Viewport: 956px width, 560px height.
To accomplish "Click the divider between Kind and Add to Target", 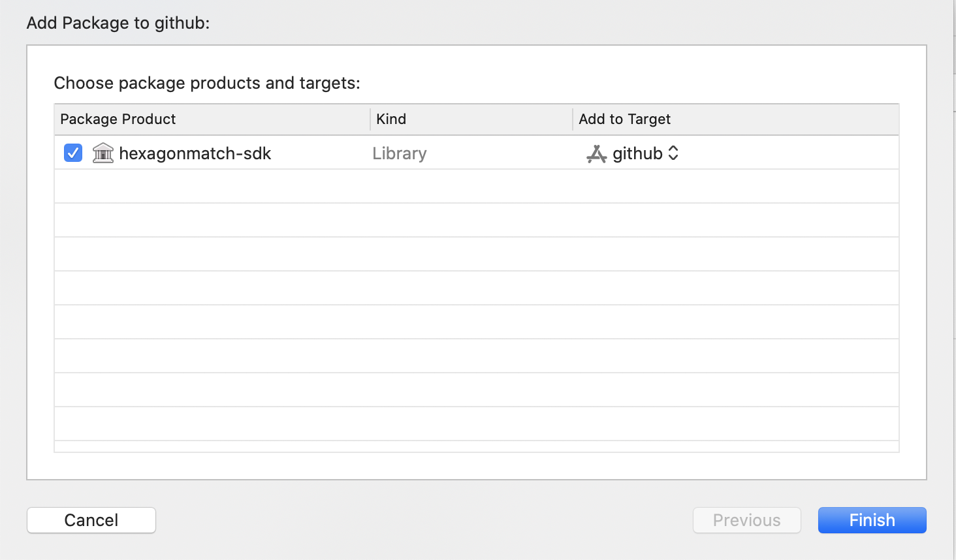I will pyautogui.click(x=573, y=119).
